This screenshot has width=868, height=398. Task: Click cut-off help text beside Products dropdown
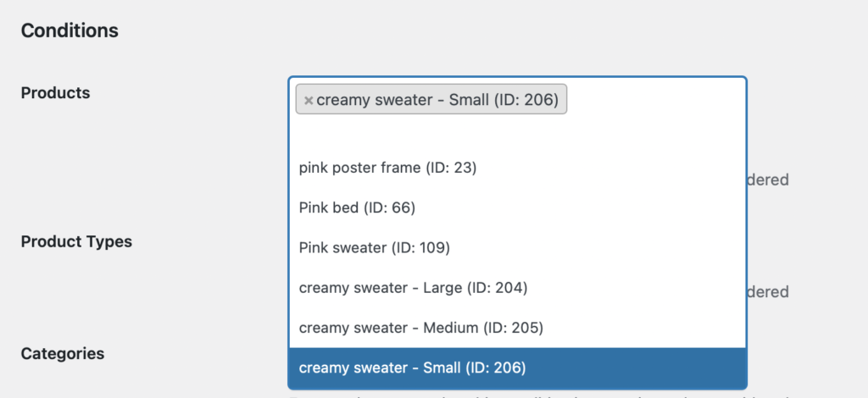point(768,180)
